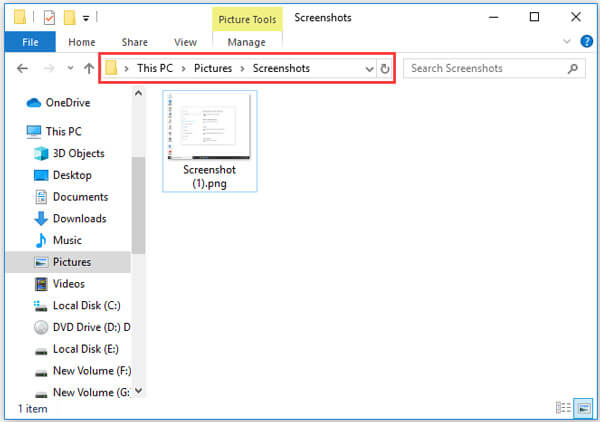Open the recent locations dropdown arrow
600x422 pixels.
[x=69, y=69]
